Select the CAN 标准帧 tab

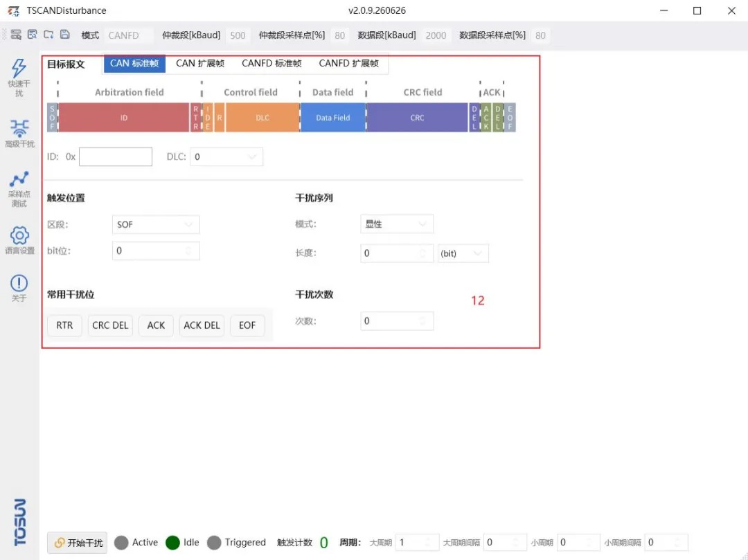tap(134, 64)
